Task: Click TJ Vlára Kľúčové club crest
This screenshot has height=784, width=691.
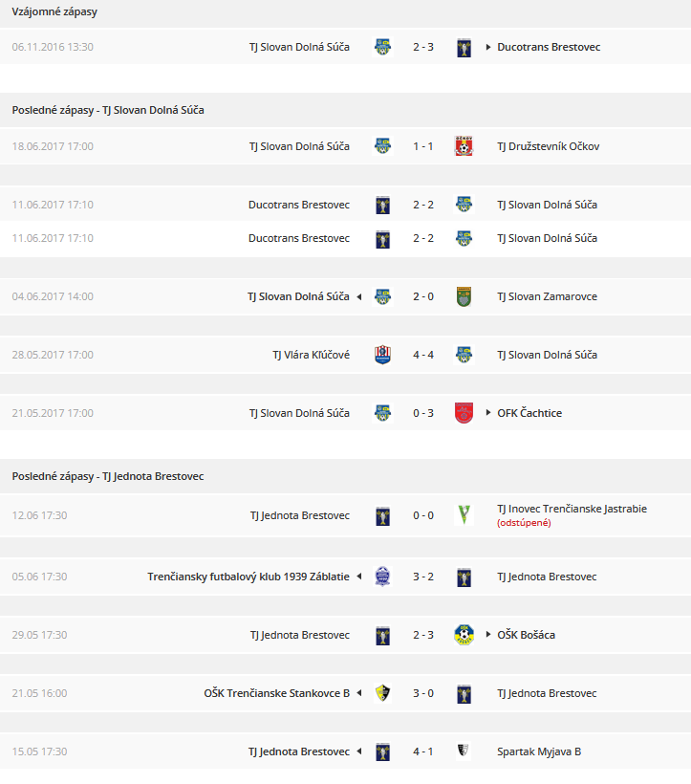Action: point(382,355)
